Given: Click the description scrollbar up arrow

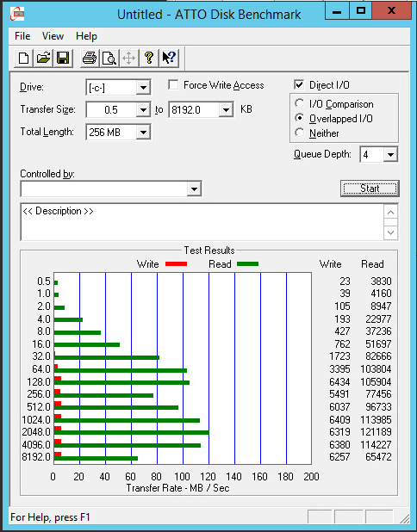Looking at the screenshot, I should point(390,212).
